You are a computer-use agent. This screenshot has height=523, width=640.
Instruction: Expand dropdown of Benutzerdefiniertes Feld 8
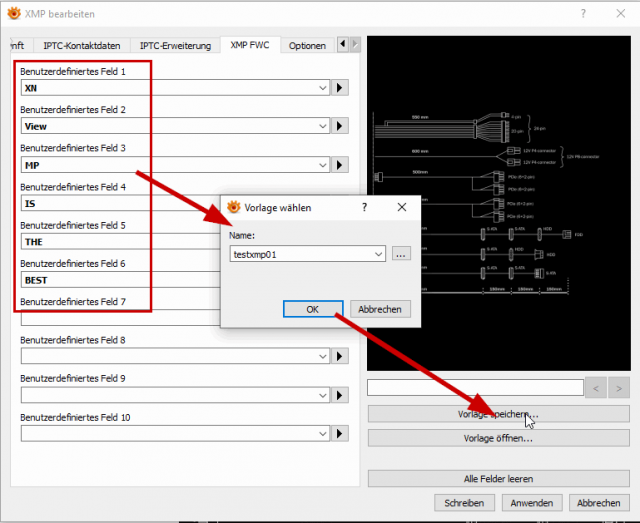(322, 357)
